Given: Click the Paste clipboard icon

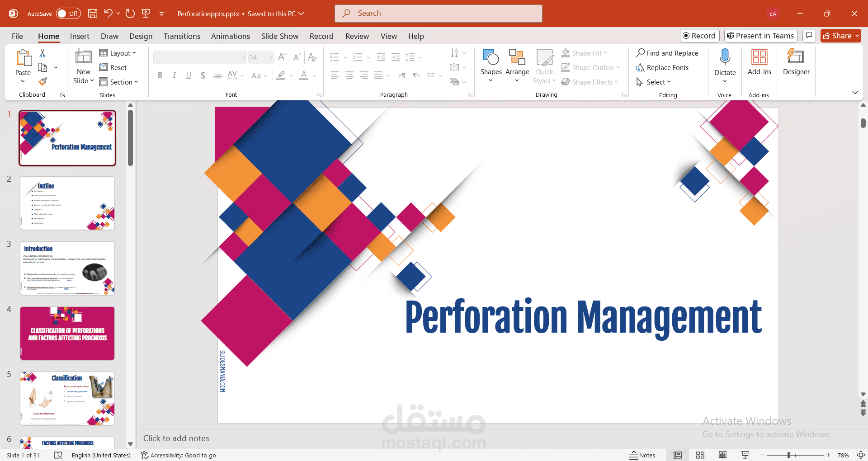Looking at the screenshot, I should [x=23, y=58].
